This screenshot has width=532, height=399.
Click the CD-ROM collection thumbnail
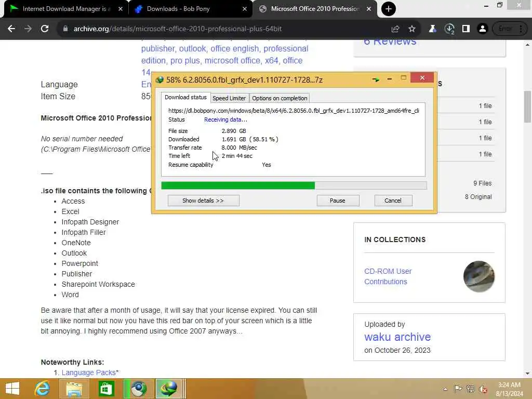[x=478, y=276]
